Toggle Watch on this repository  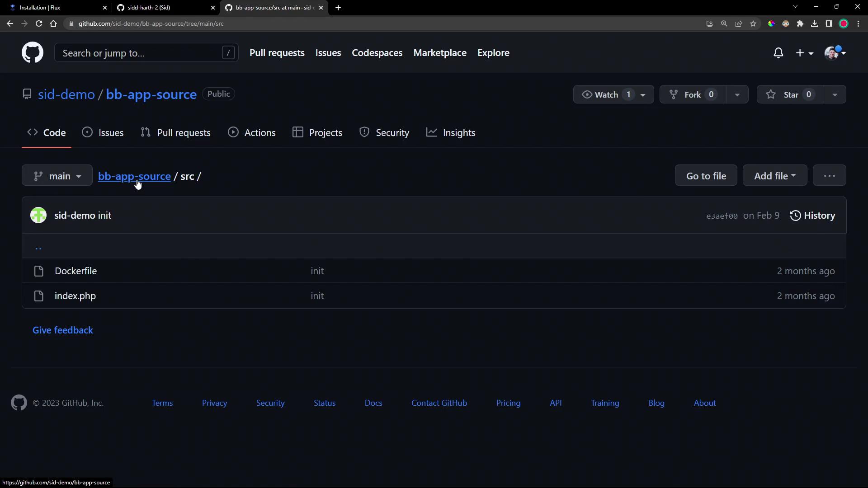point(613,94)
